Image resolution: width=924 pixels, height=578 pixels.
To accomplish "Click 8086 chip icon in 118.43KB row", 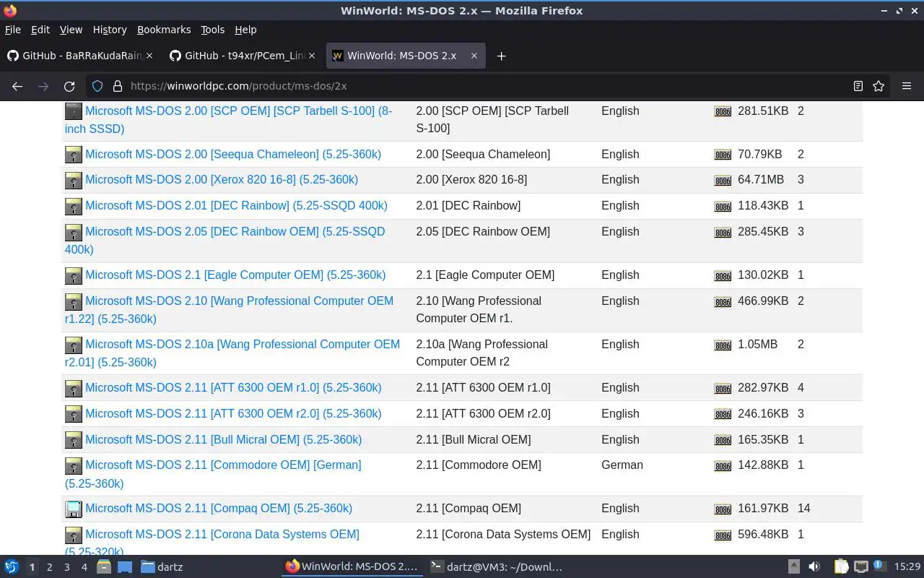I will coord(723,207).
